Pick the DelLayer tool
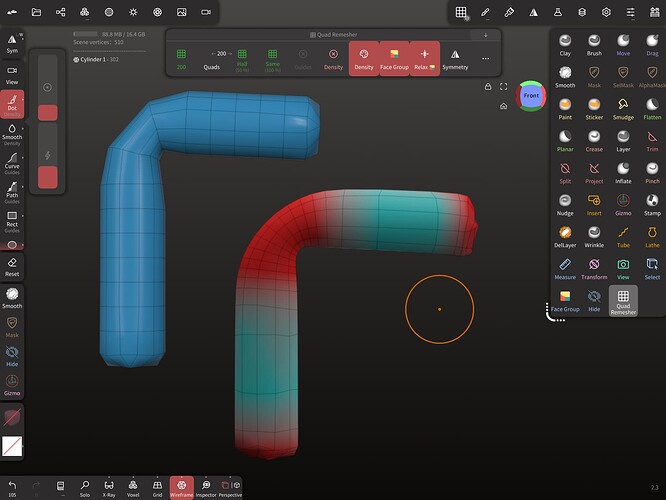The image size is (666, 500). pyautogui.click(x=565, y=237)
